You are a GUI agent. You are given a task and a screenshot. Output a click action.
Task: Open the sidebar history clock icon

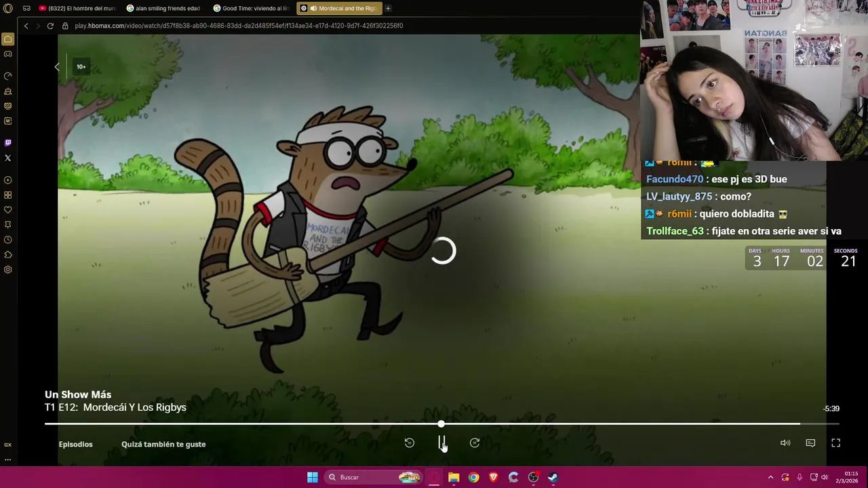pos(7,240)
